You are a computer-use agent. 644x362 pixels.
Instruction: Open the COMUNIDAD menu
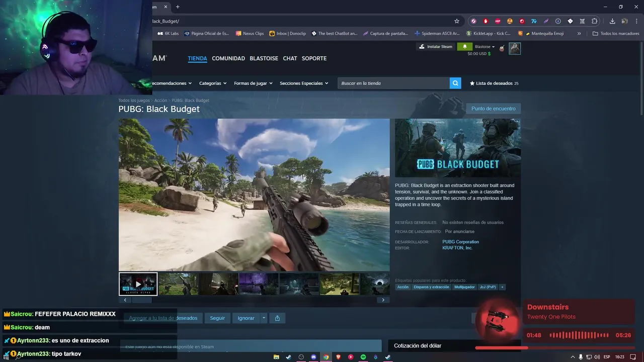pyautogui.click(x=228, y=58)
